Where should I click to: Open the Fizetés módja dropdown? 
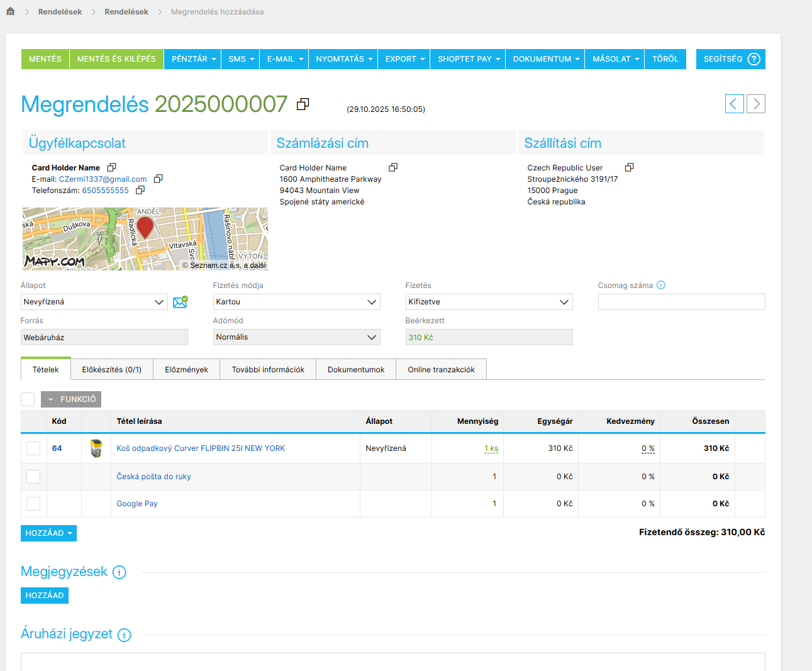point(296,302)
